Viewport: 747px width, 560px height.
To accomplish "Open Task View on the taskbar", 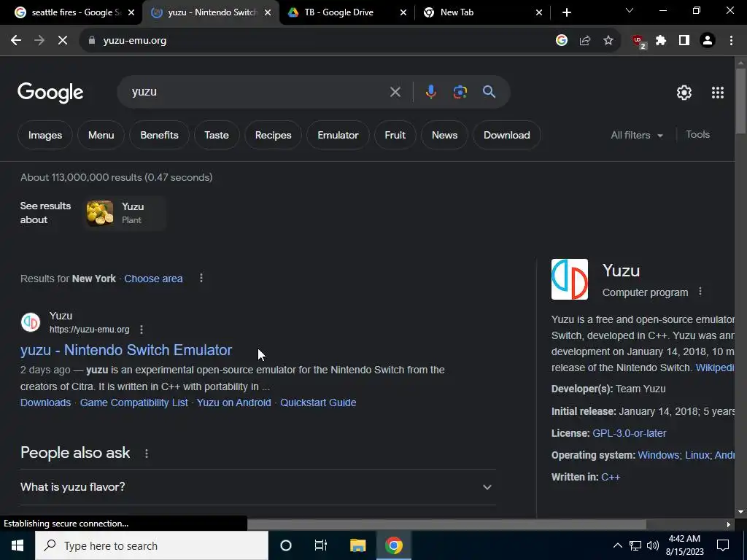I will 321,545.
